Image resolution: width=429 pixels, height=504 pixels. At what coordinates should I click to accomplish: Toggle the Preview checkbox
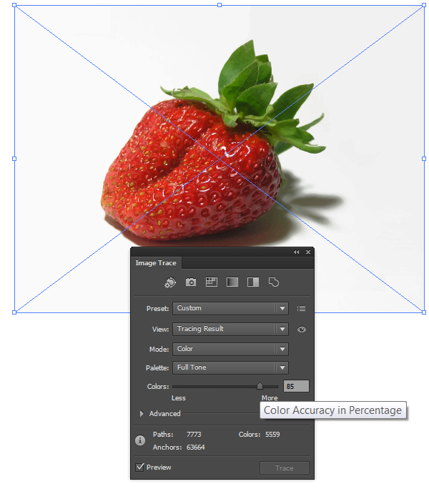(x=140, y=468)
